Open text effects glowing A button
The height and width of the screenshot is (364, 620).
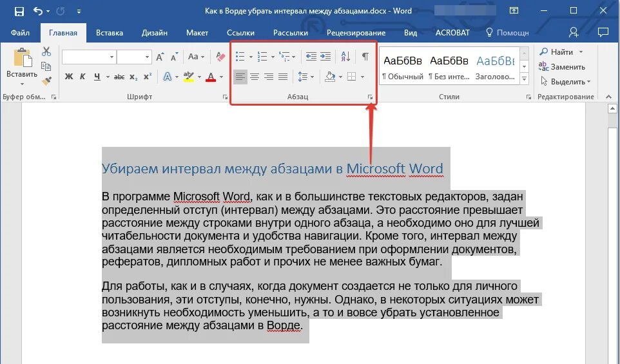[168, 77]
